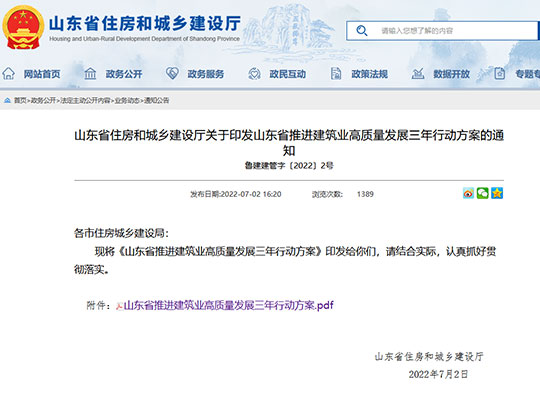Click the article headline text
Screen dimensions: 540x400
(289, 143)
